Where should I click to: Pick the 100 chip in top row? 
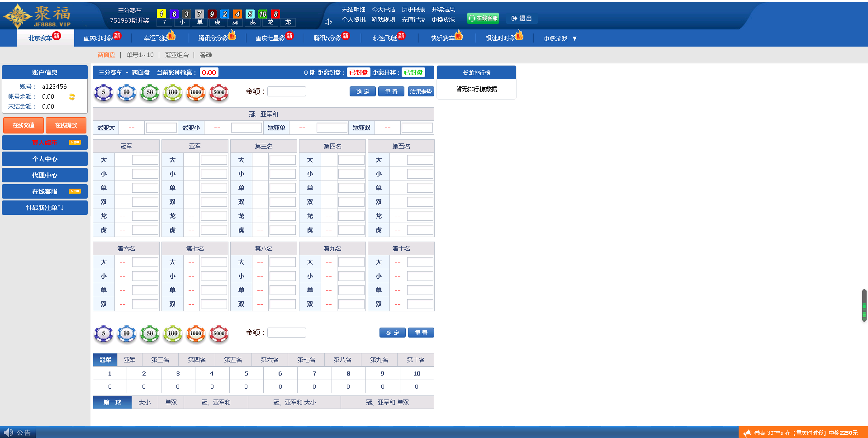pyautogui.click(x=173, y=92)
